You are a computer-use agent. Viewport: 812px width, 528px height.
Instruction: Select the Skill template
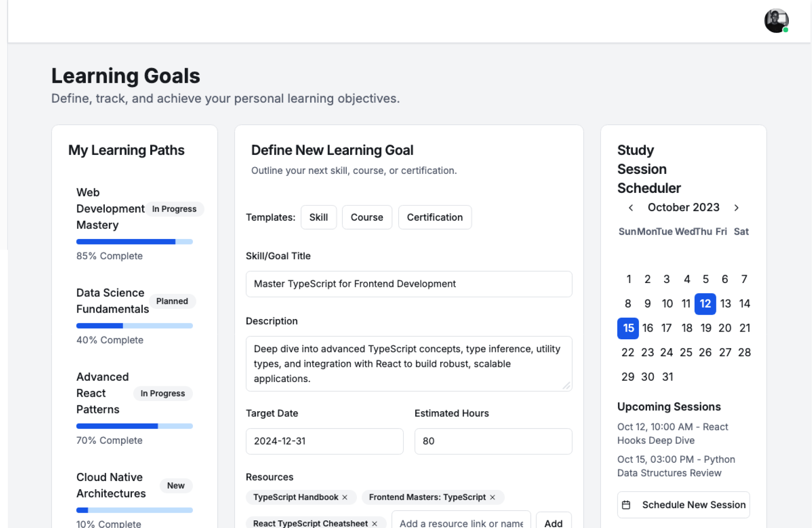point(318,217)
